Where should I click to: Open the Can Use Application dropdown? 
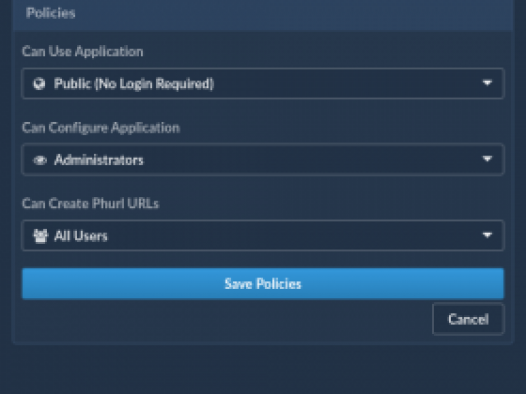[263, 83]
